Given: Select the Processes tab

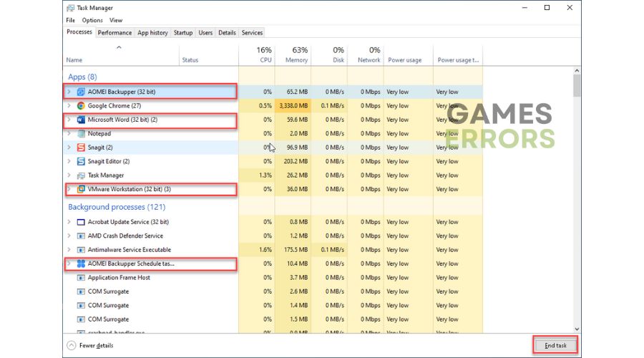Looking at the screenshot, I should 79,32.
